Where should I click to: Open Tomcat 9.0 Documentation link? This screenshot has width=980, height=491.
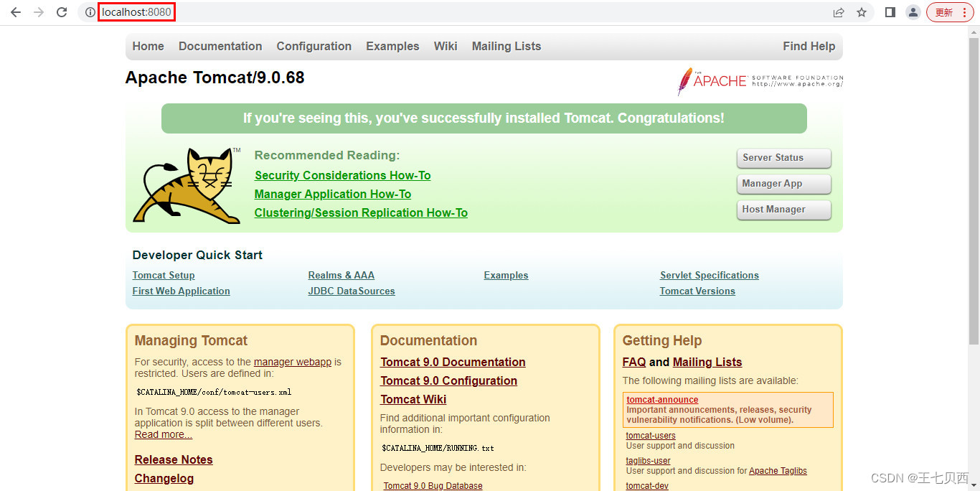tap(453, 362)
